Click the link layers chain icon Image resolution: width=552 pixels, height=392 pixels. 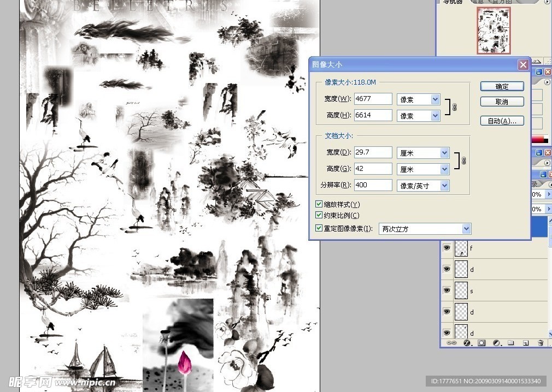[x=452, y=343]
